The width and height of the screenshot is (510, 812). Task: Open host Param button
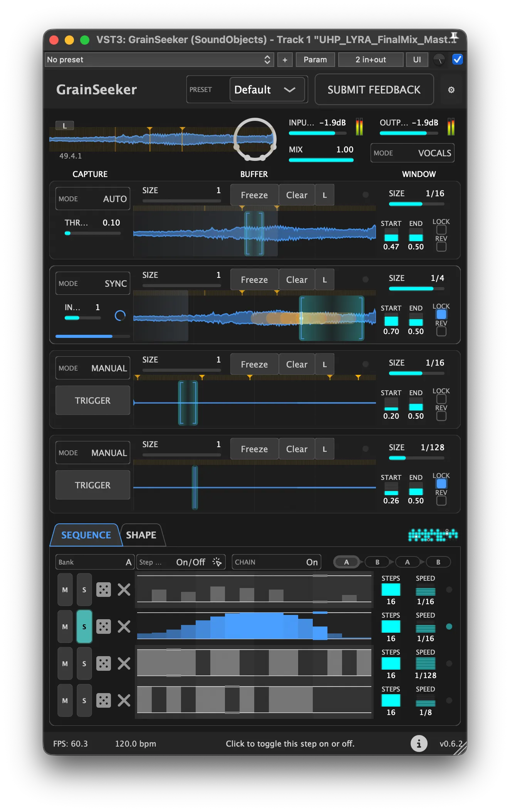tap(315, 60)
